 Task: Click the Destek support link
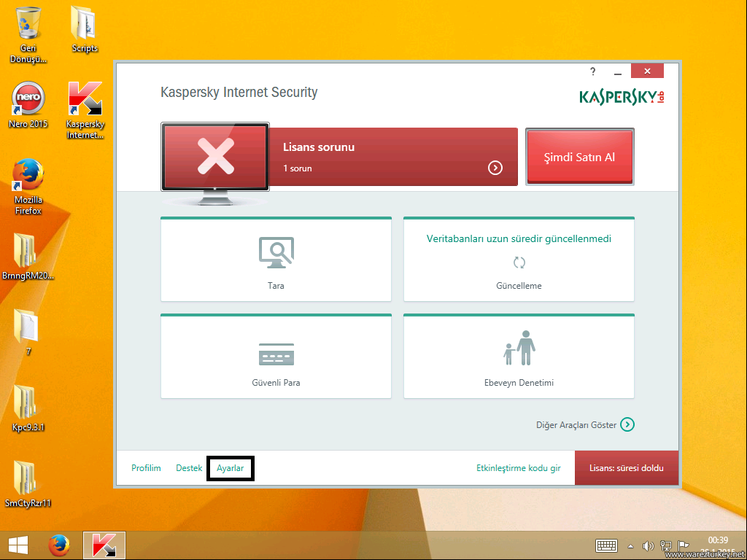click(x=189, y=468)
